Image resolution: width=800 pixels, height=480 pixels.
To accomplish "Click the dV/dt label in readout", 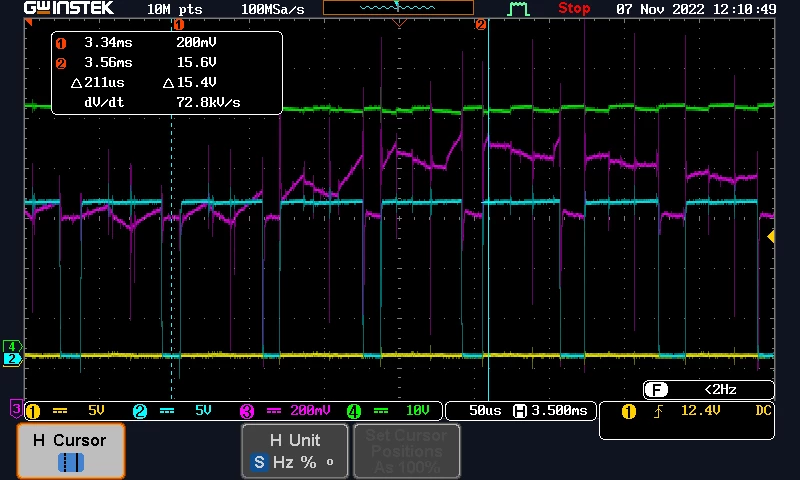I will pos(104,103).
